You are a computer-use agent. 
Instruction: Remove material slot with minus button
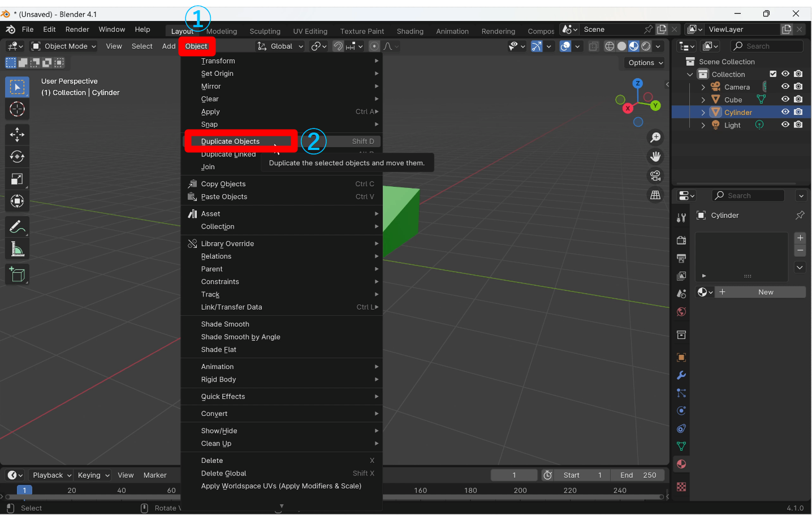click(800, 250)
